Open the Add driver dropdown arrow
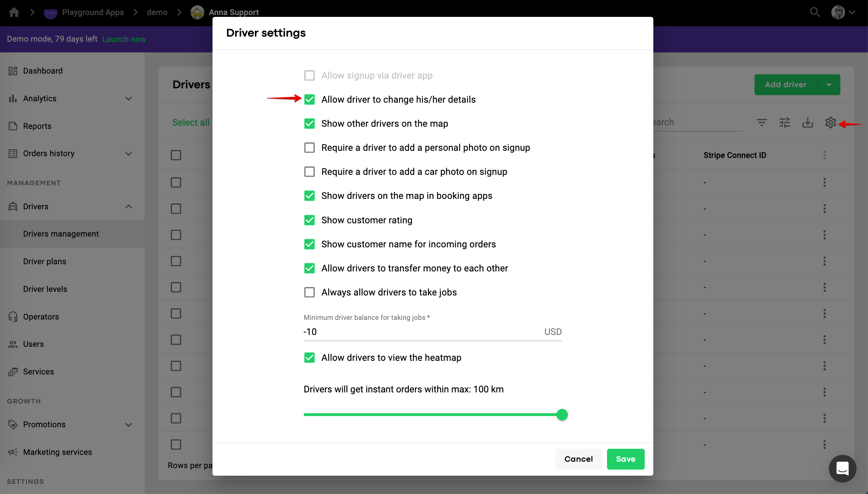This screenshot has width=868, height=494. tap(829, 85)
